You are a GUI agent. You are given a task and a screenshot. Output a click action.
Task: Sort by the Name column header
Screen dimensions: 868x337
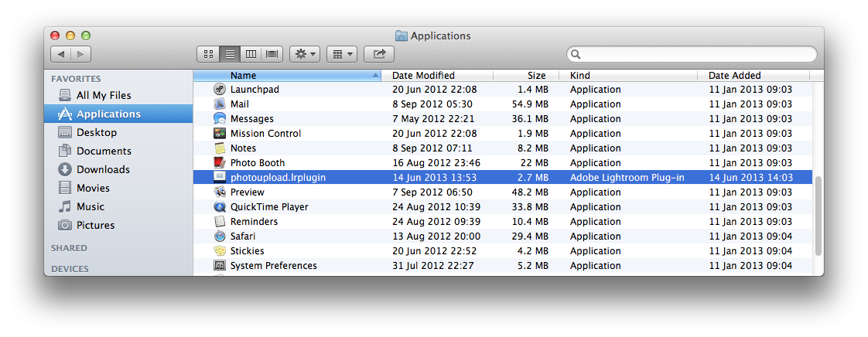(286, 76)
